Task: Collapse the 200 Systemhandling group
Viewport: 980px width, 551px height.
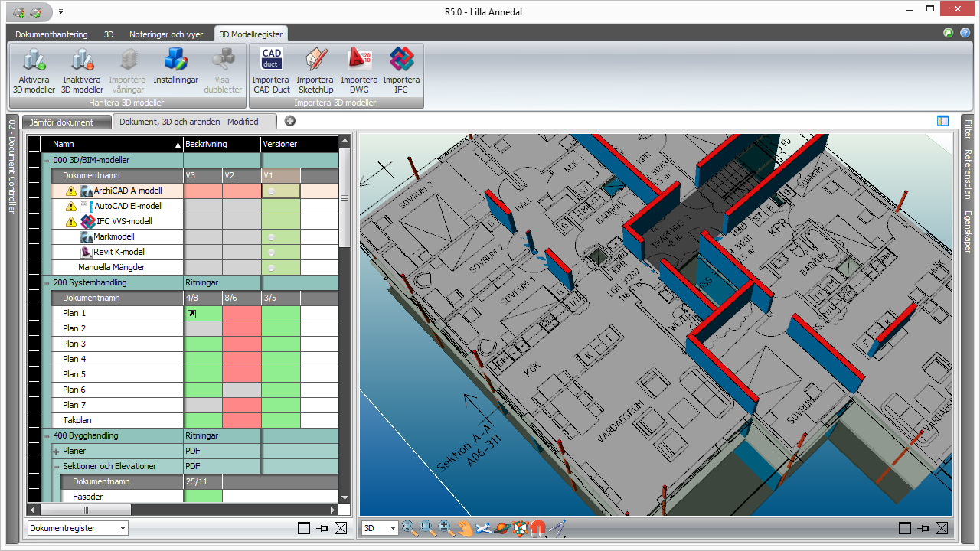Action: (x=47, y=282)
